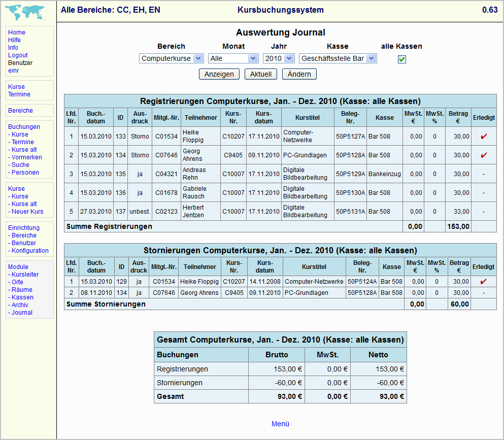Viewport: 504px width, 440px height.
Task: Click the Aktuell button
Action: click(261, 74)
